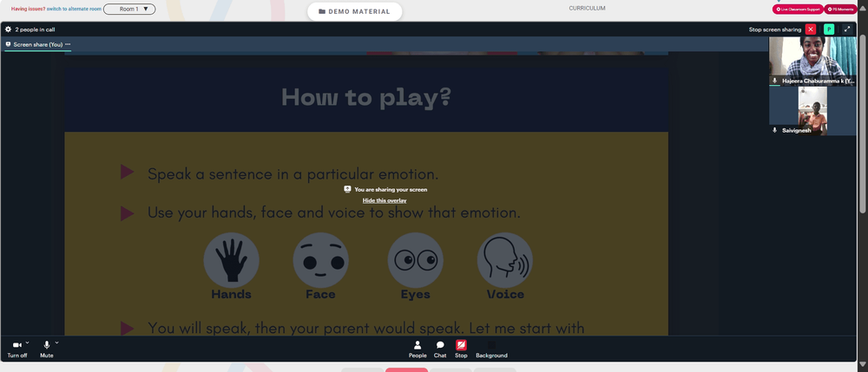This screenshot has height=372, width=868.
Task: Mute the microphone
Action: pyautogui.click(x=47, y=349)
